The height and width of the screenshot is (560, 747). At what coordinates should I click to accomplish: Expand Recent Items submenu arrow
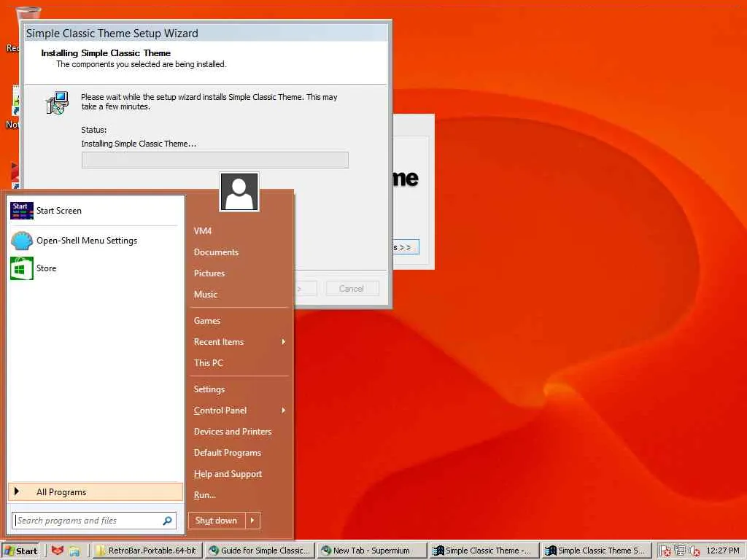coord(284,342)
